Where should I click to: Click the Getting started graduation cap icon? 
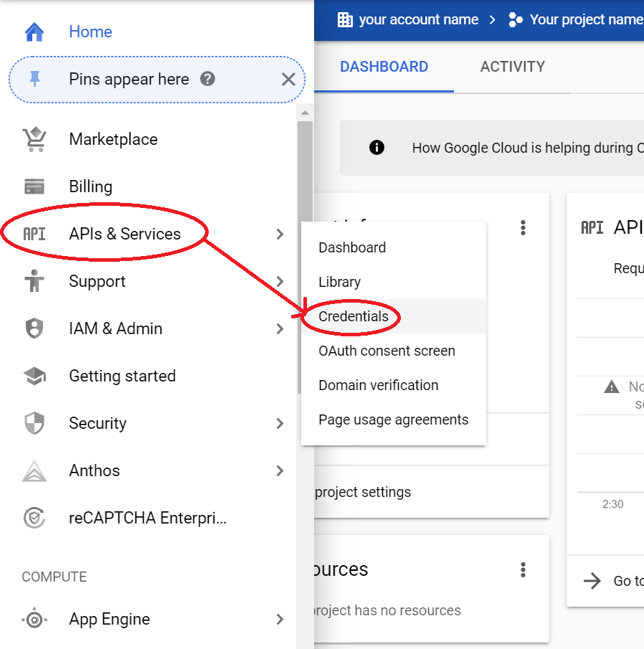click(34, 376)
